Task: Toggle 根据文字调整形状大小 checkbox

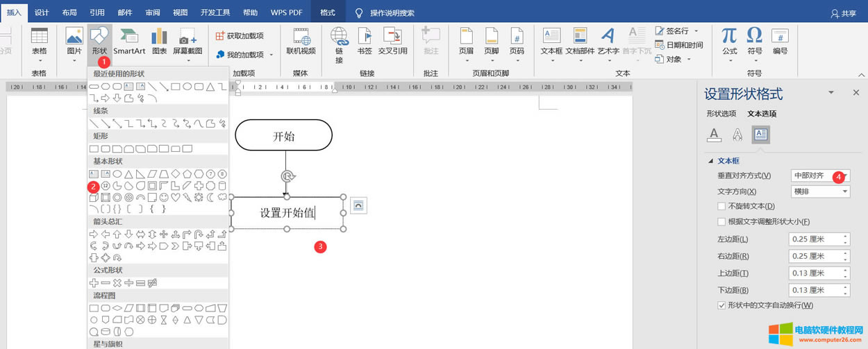Action: (x=722, y=222)
